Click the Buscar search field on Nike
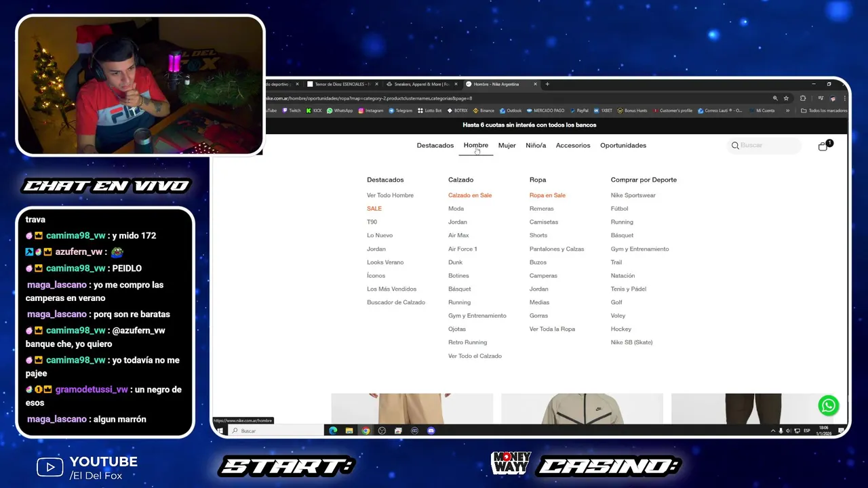The height and width of the screenshot is (488, 868). point(766,146)
